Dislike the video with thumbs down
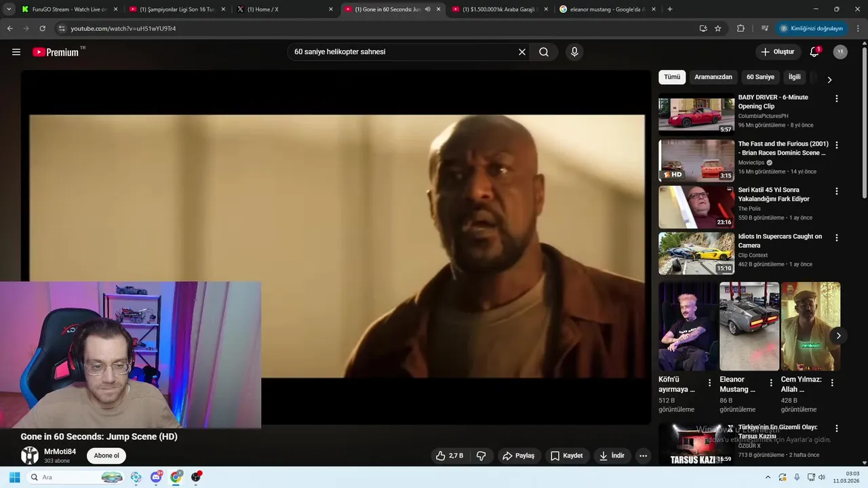The image size is (868, 488). (481, 456)
